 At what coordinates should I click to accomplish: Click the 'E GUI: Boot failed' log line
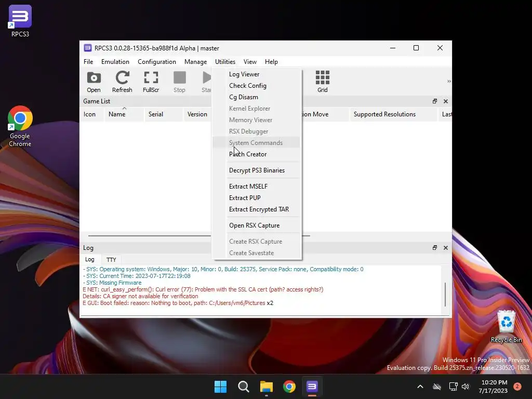point(178,303)
